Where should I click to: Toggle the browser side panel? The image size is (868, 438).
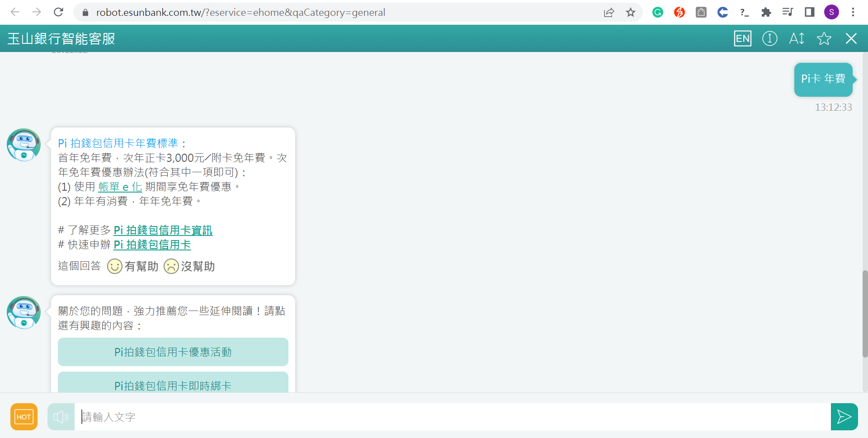pos(810,12)
